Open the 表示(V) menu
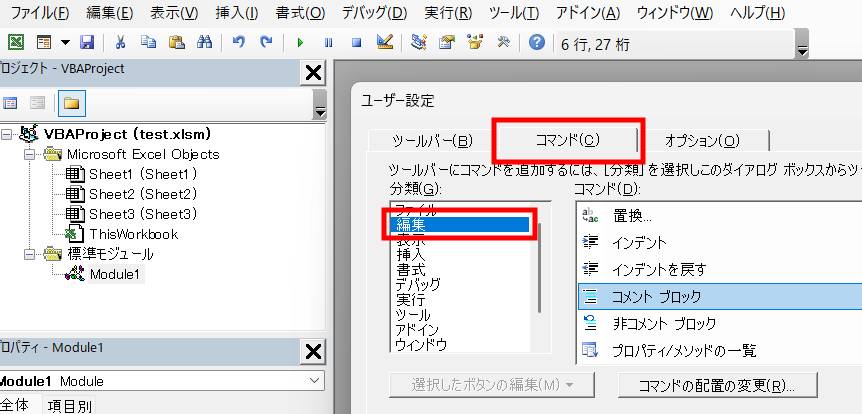Screen dimensions: 862x414 (174, 13)
